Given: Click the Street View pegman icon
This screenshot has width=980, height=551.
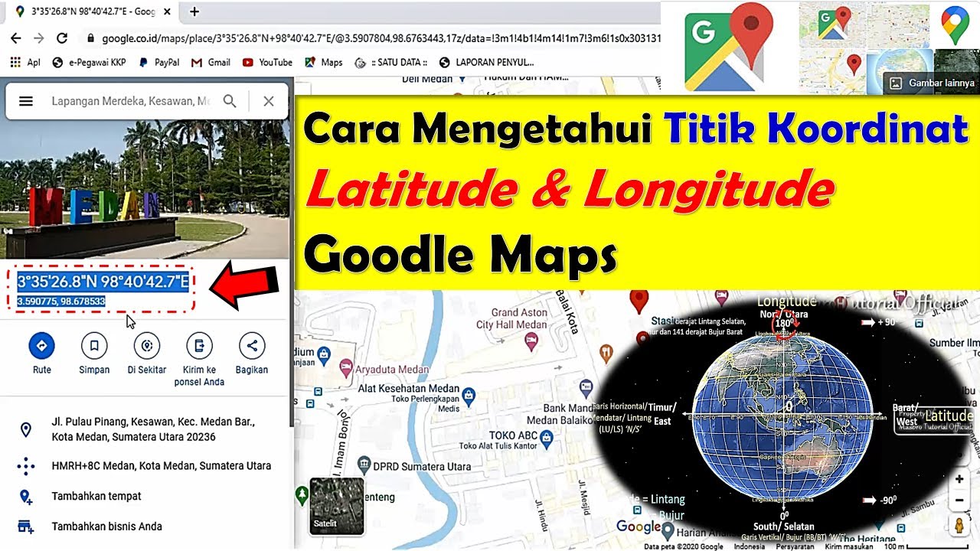Looking at the screenshot, I should click(959, 525).
